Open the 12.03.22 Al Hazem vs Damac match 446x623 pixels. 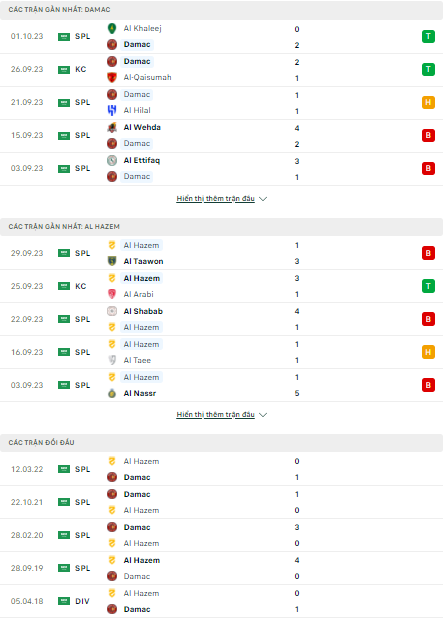pos(221,469)
